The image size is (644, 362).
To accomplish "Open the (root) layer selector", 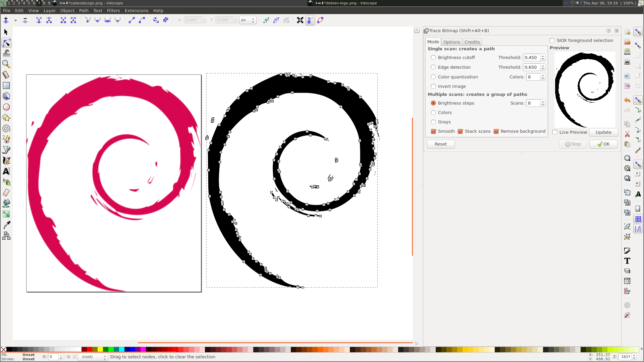I will [x=93, y=357].
